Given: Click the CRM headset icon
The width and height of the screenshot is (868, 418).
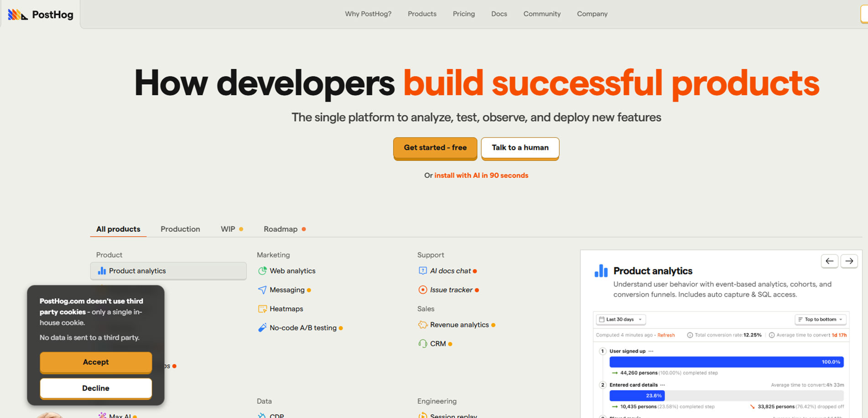Looking at the screenshot, I should pyautogui.click(x=423, y=344).
